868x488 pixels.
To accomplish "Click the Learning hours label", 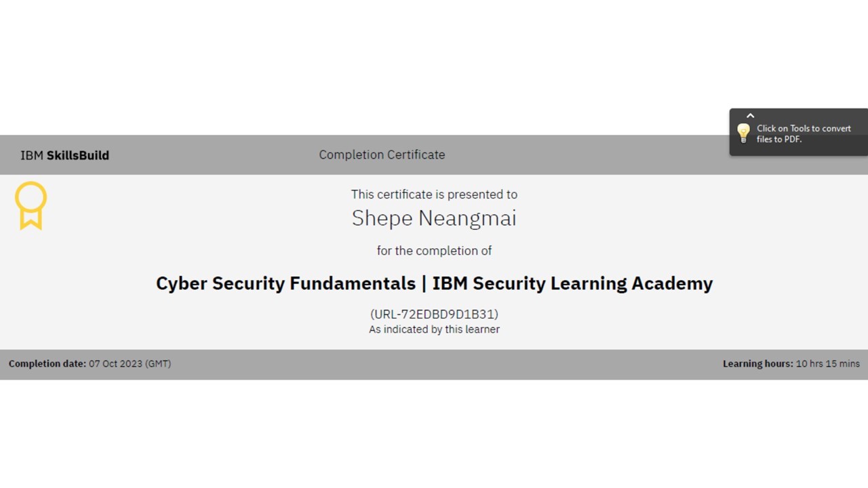I will 757,364.
